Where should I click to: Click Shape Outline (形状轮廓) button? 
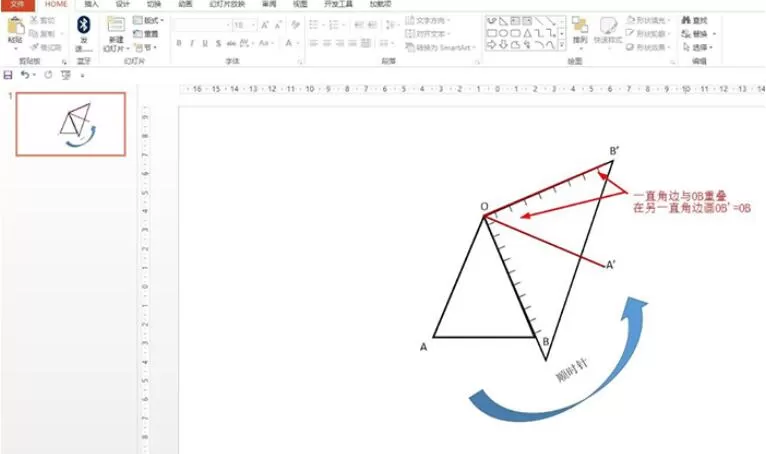click(647, 34)
